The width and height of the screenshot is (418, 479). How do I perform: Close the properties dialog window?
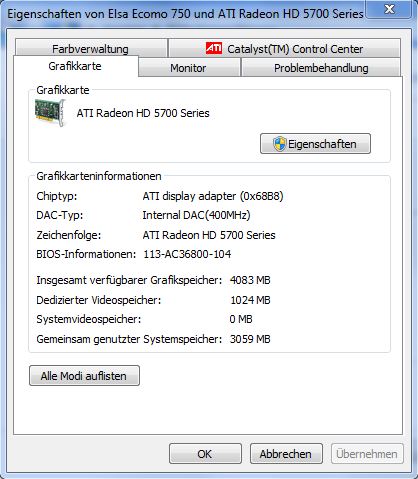tap(389, 9)
